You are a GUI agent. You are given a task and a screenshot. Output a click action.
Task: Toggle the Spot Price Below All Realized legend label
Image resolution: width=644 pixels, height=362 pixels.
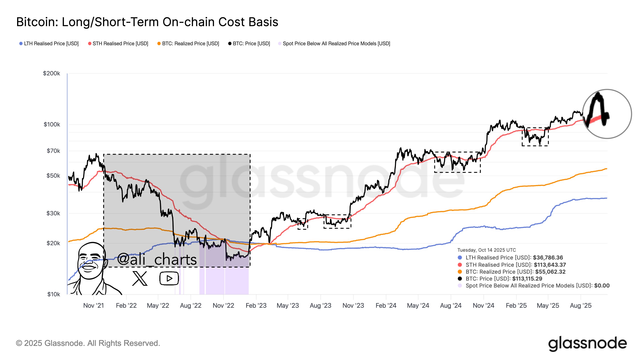pyautogui.click(x=336, y=44)
